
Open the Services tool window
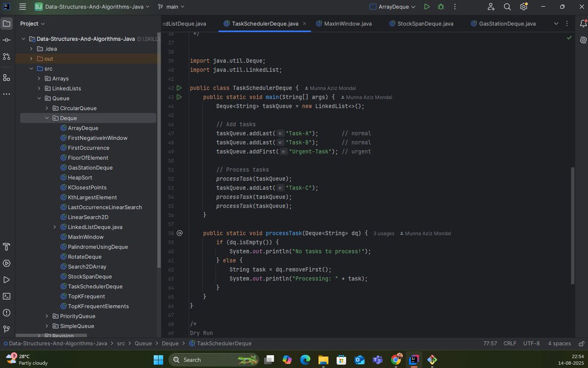point(6,263)
